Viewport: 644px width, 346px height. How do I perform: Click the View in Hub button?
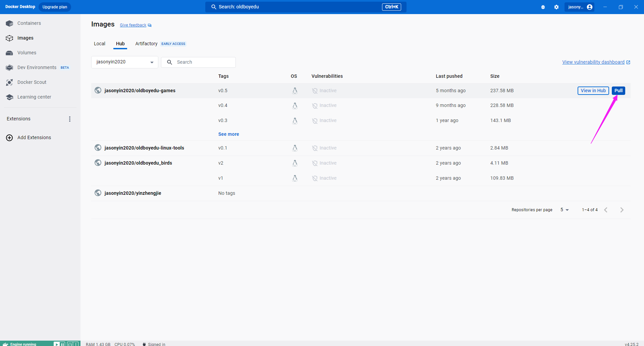[593, 91]
